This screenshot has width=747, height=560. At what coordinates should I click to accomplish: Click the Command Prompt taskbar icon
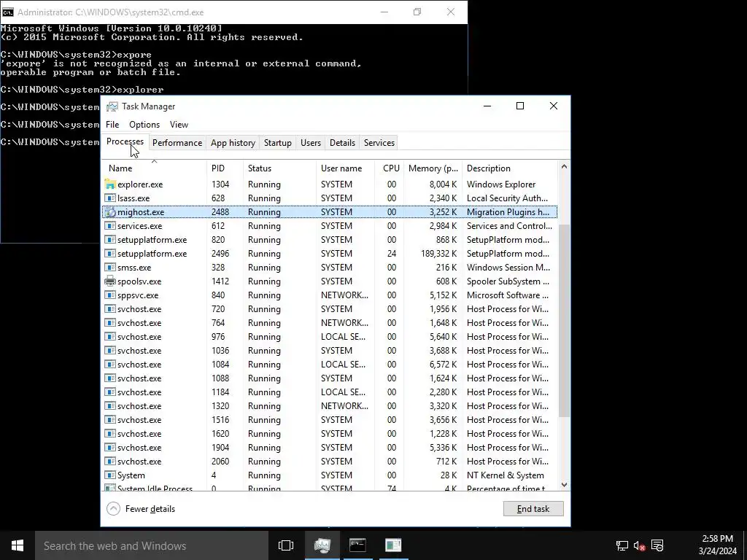[x=357, y=545]
